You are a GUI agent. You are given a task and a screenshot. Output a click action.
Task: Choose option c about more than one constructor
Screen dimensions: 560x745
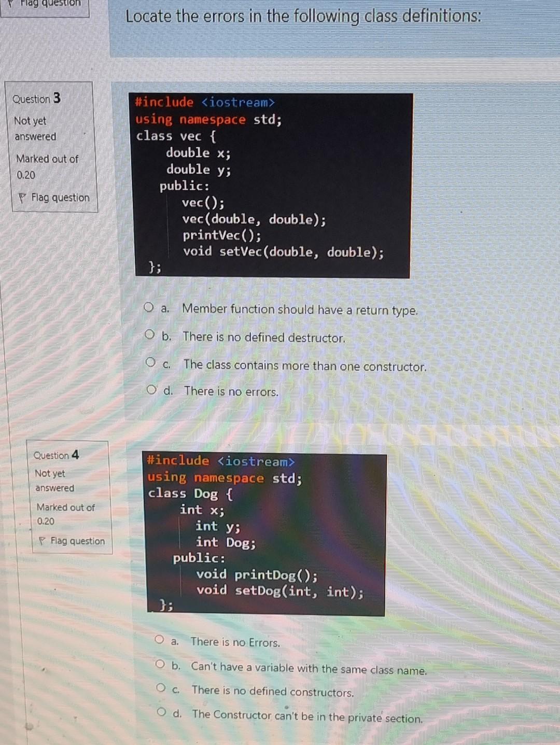point(150,362)
